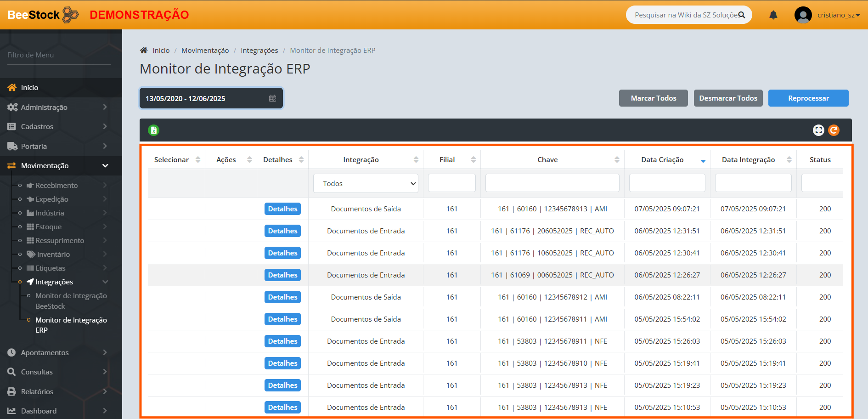868x419 pixels.
Task: Click Detalhes for the first Documentos de Saída row
Action: pos(282,209)
